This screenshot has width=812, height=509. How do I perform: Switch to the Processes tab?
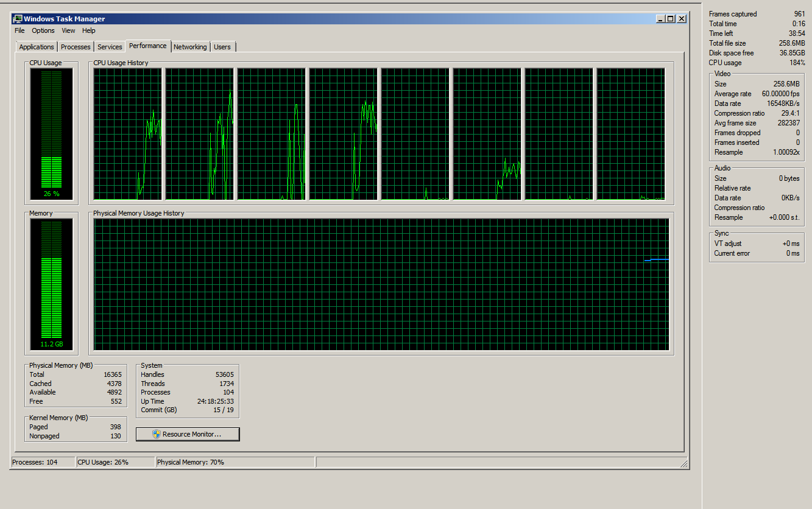pyautogui.click(x=76, y=47)
